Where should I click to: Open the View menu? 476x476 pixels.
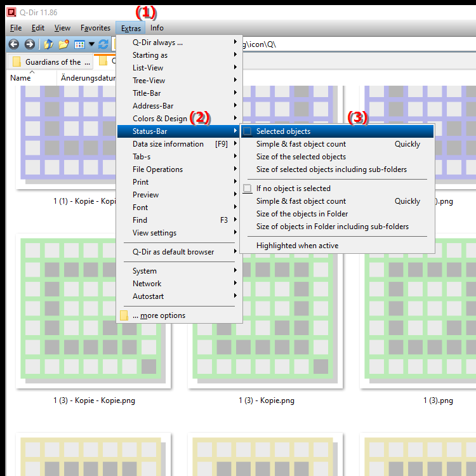pyautogui.click(x=62, y=28)
